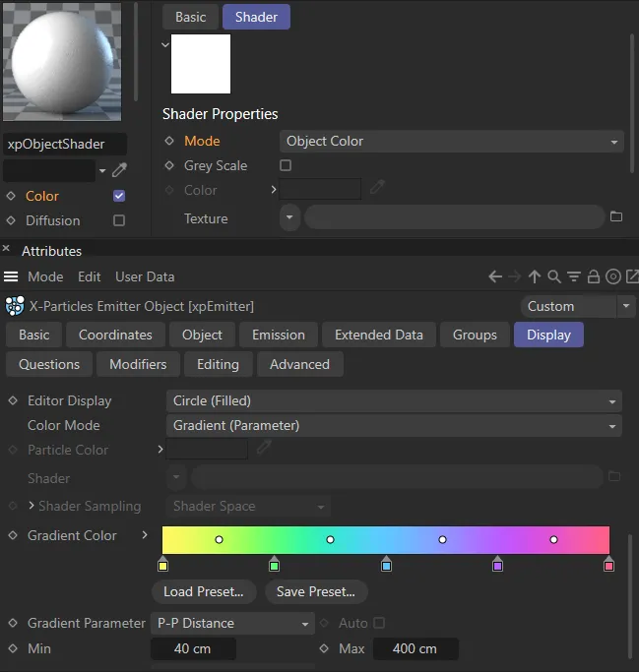Select the yellow gradient knot

(163, 564)
